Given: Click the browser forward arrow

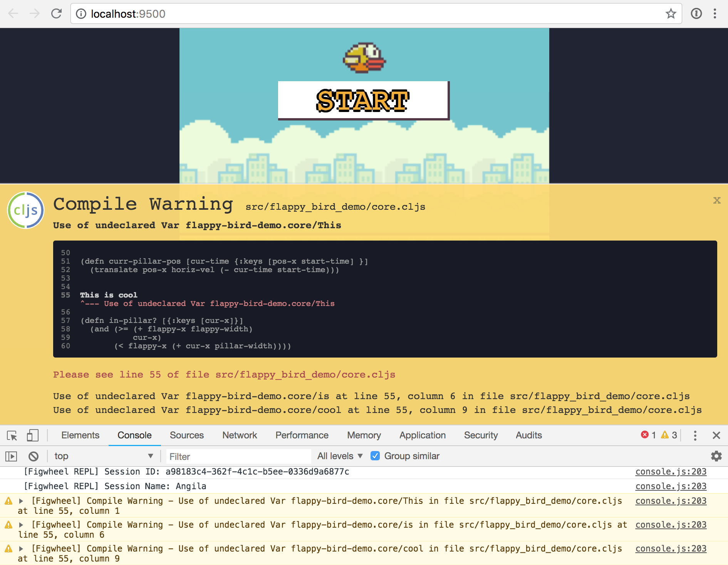Looking at the screenshot, I should [35, 14].
